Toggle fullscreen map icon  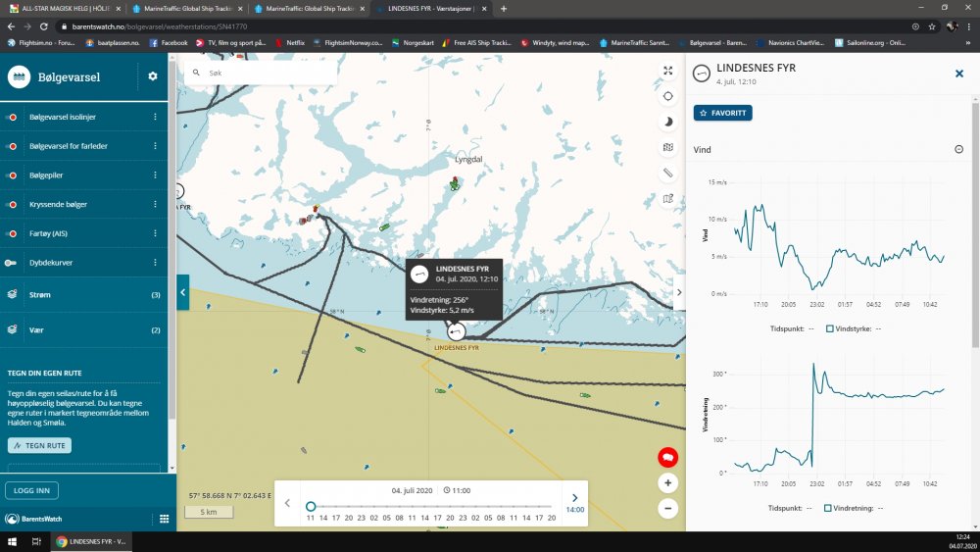668,71
